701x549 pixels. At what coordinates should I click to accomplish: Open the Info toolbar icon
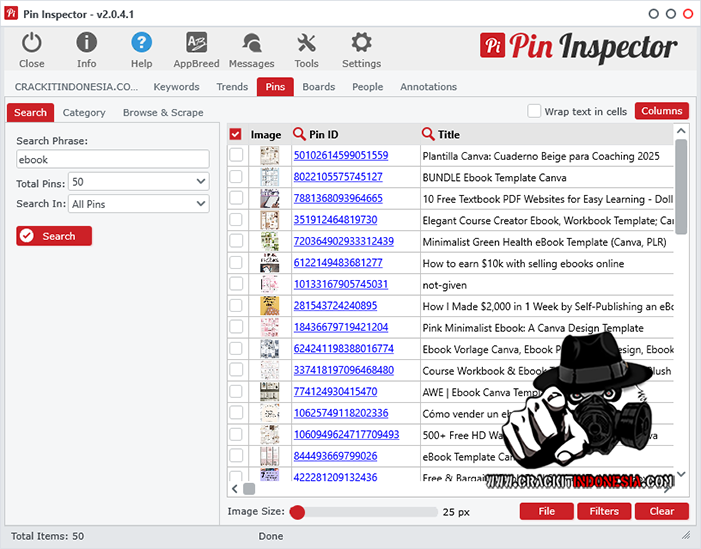click(x=87, y=43)
